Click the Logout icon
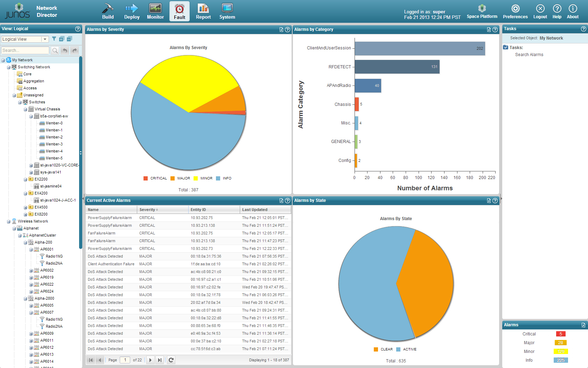Image resolution: width=588 pixels, height=368 pixels. (x=540, y=9)
